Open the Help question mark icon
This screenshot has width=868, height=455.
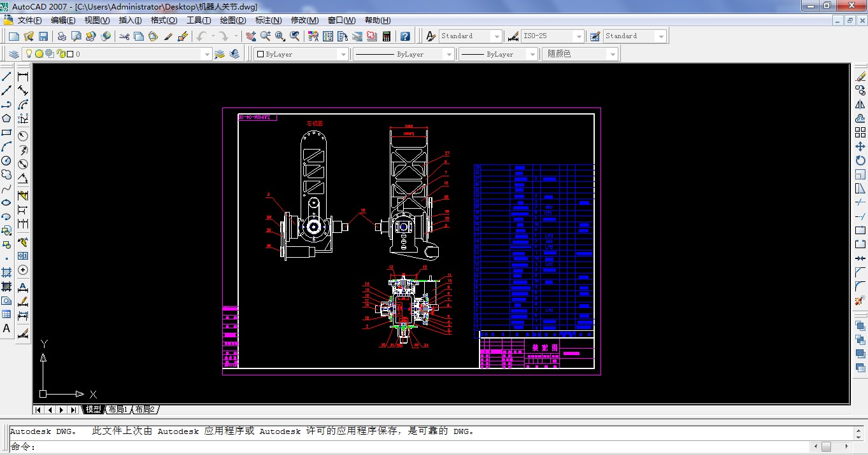405,36
